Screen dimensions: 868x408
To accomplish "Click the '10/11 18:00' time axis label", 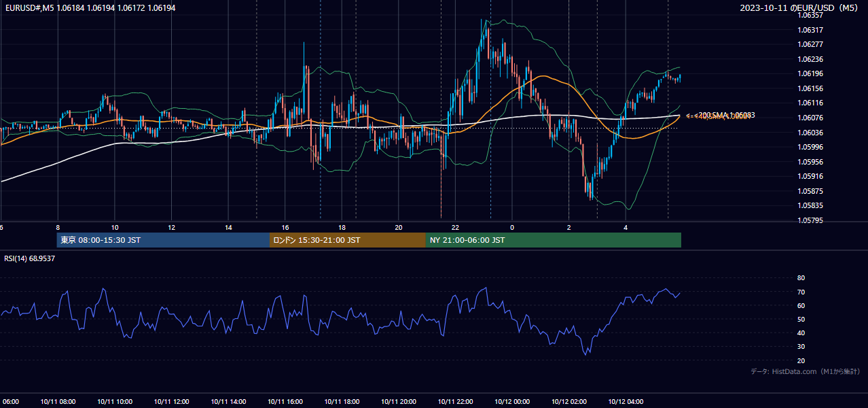I will pyautogui.click(x=342, y=401).
